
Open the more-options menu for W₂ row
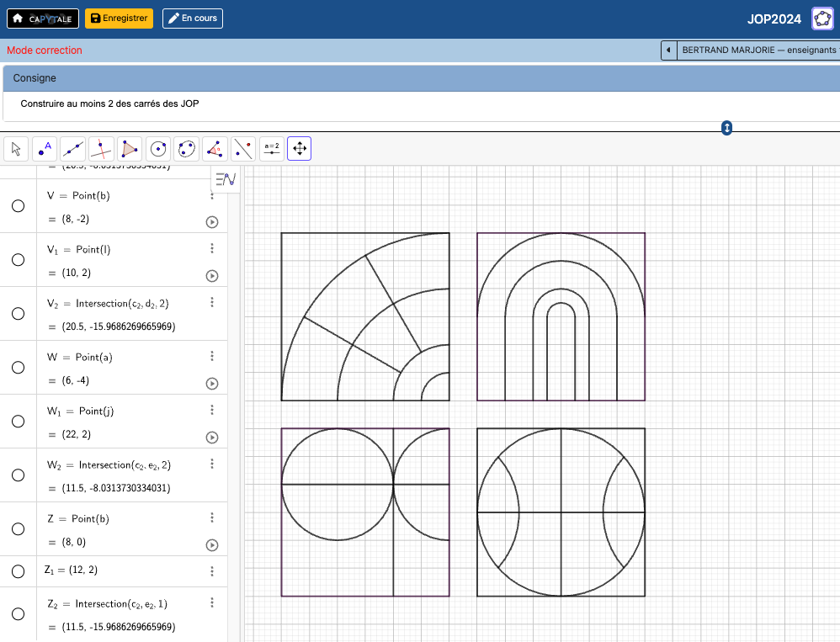point(212,464)
